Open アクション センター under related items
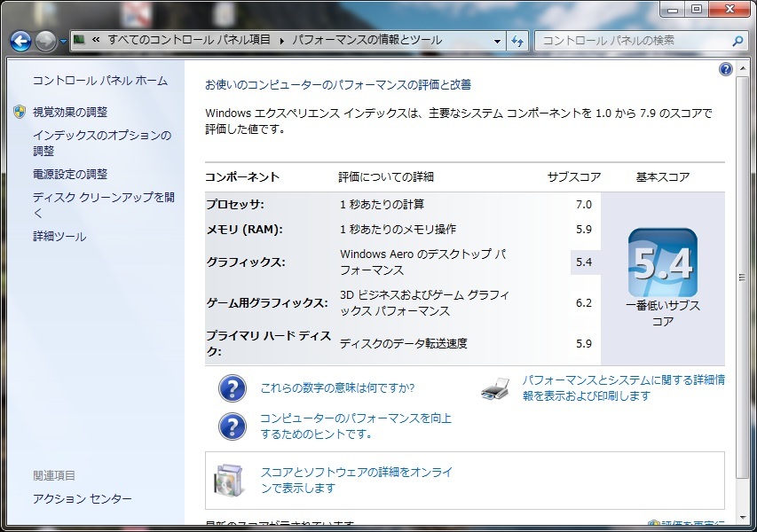 (82, 499)
